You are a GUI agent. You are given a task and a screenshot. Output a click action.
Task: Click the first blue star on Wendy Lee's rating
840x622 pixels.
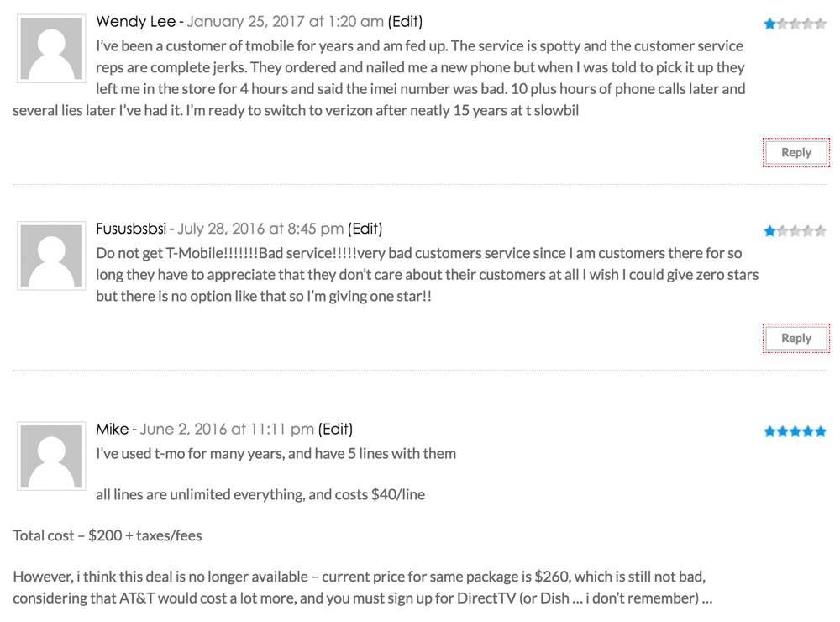769,24
